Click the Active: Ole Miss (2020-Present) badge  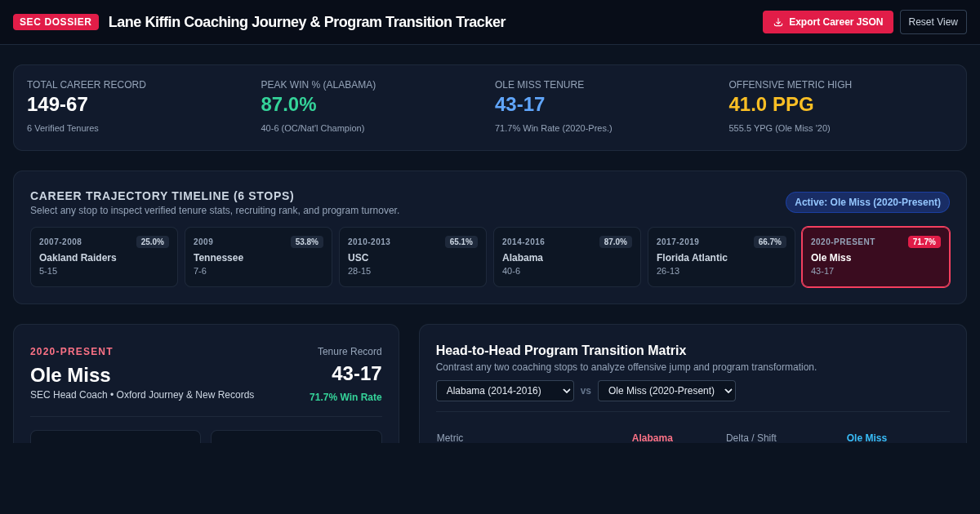click(867, 202)
